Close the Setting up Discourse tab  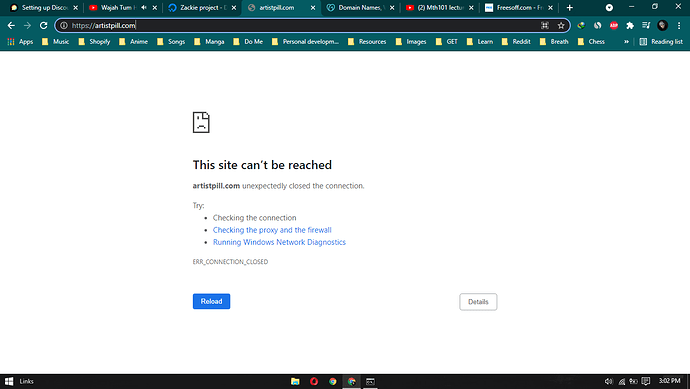(75, 8)
